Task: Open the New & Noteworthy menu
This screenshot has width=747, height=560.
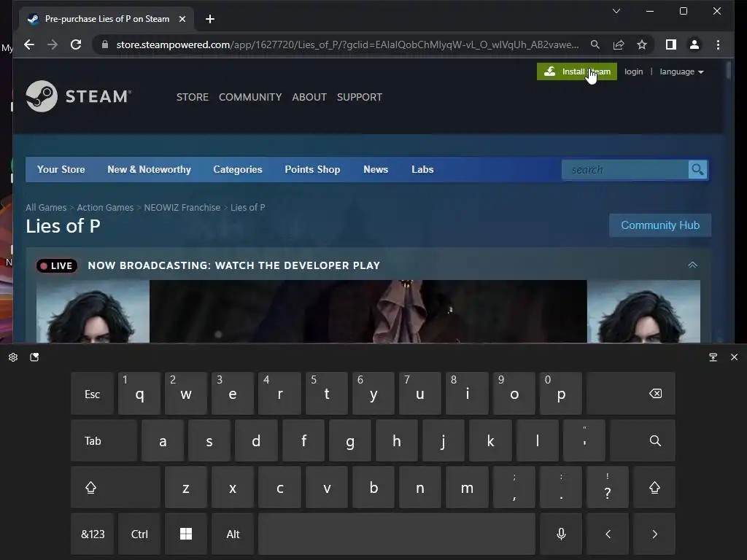Action: pyautogui.click(x=149, y=169)
